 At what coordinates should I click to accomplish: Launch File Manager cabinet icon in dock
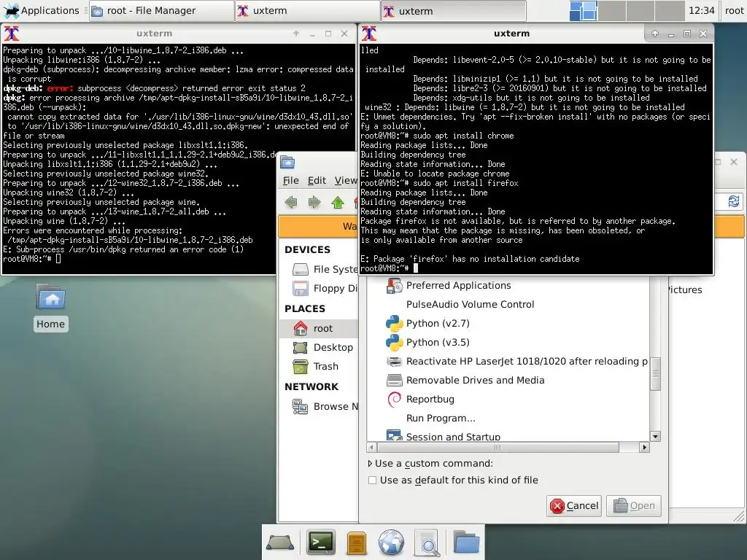(356, 542)
